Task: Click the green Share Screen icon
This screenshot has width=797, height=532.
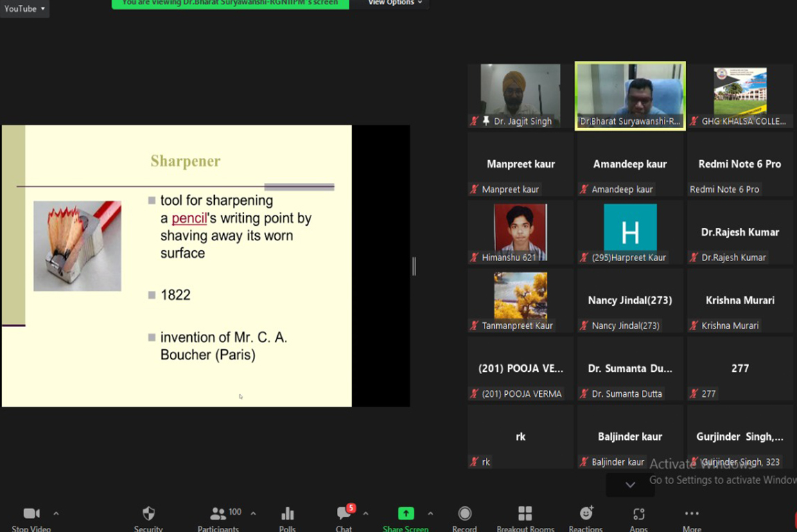Action: [x=405, y=513]
